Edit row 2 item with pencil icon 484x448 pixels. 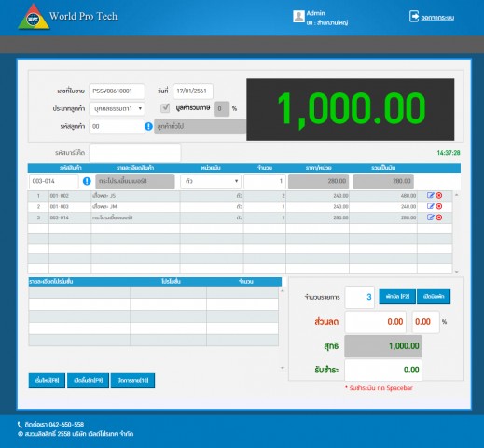430,206
